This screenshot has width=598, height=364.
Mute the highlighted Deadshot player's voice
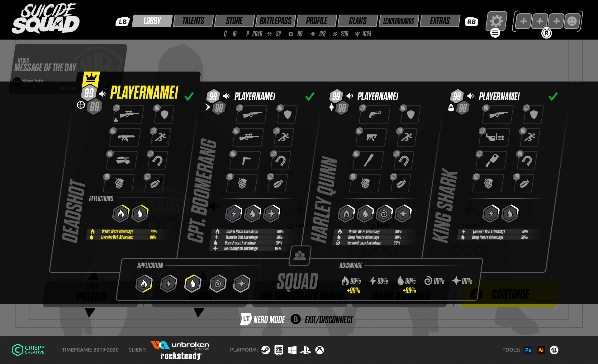(102, 93)
